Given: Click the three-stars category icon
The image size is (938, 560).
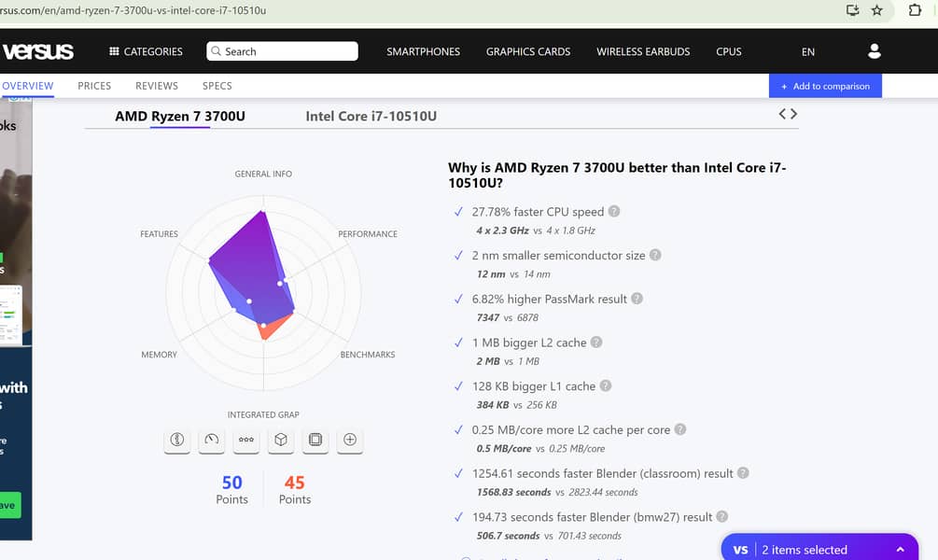Looking at the screenshot, I should (246, 440).
